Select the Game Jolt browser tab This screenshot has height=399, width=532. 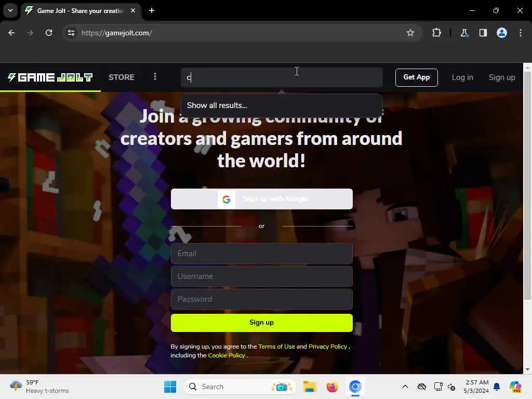[x=79, y=11]
